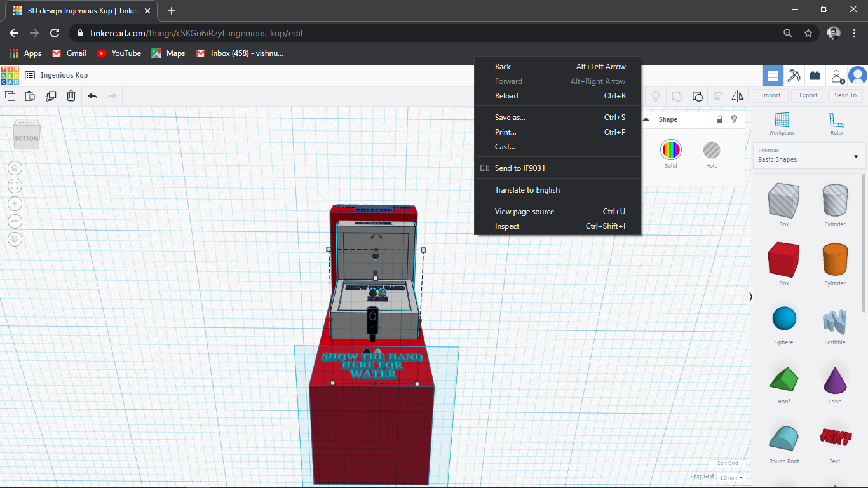Choose Send to IF9031 in context menu
868x488 pixels.
(x=557, y=168)
